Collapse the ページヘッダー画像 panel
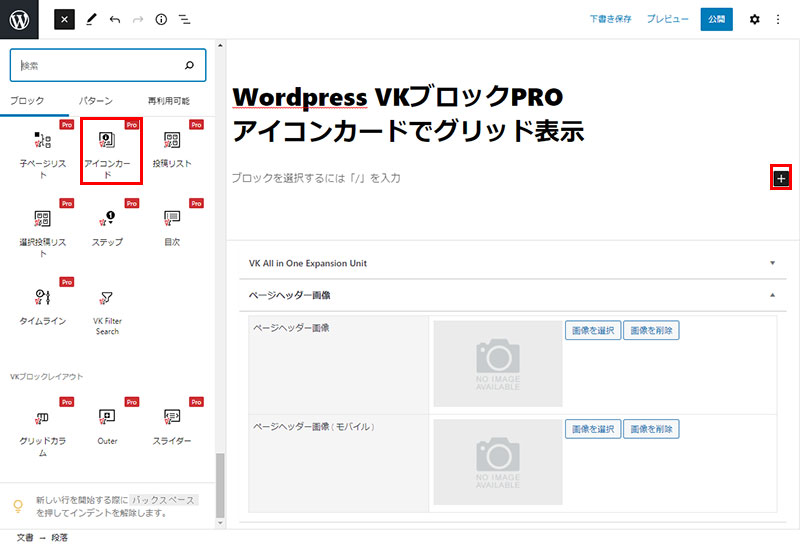The image size is (800, 545). pos(772,295)
